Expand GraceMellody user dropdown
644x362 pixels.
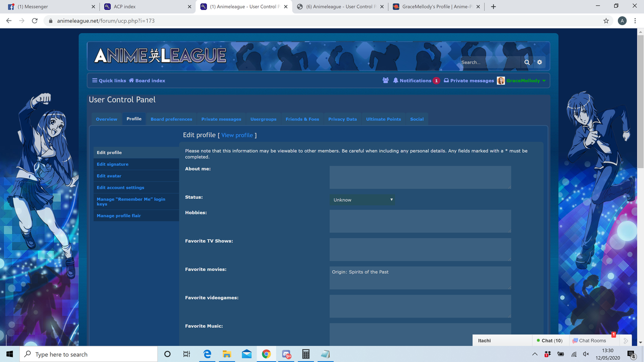544,81
